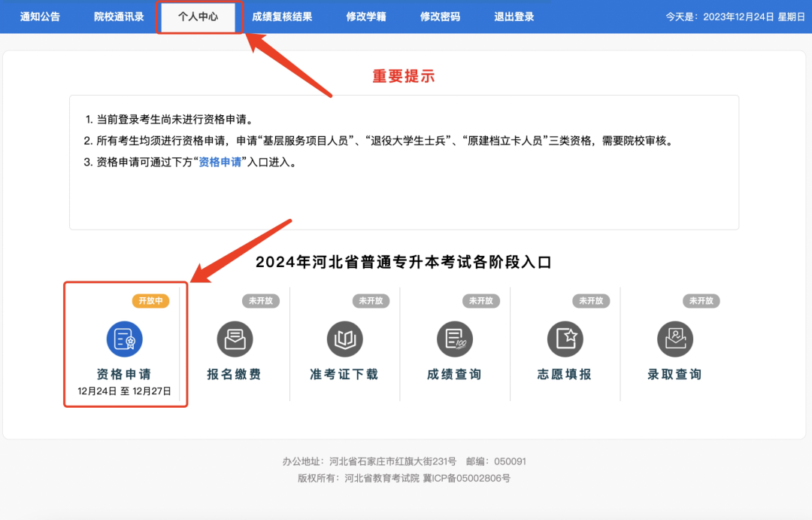Click the 成绩查询 score inquiry icon
The width and height of the screenshot is (812, 520).
(455, 339)
